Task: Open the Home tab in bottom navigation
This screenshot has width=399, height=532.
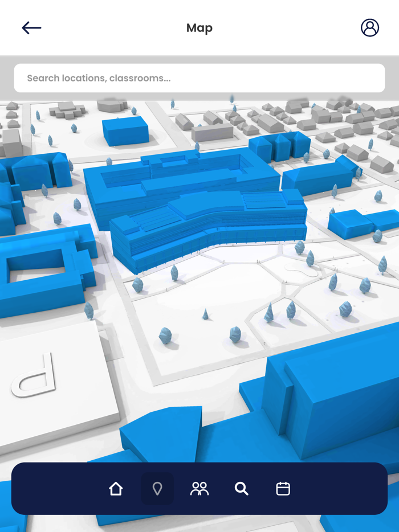Action: (116, 489)
